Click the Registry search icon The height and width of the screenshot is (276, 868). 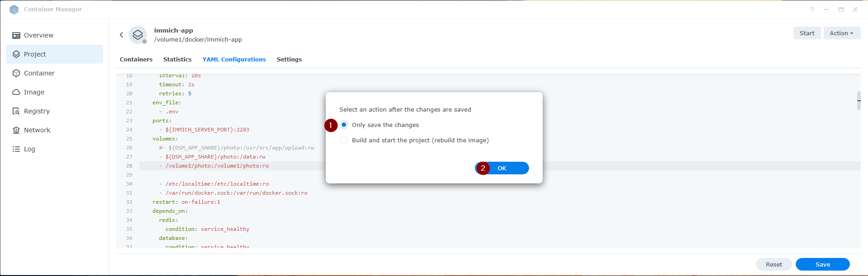coord(16,111)
